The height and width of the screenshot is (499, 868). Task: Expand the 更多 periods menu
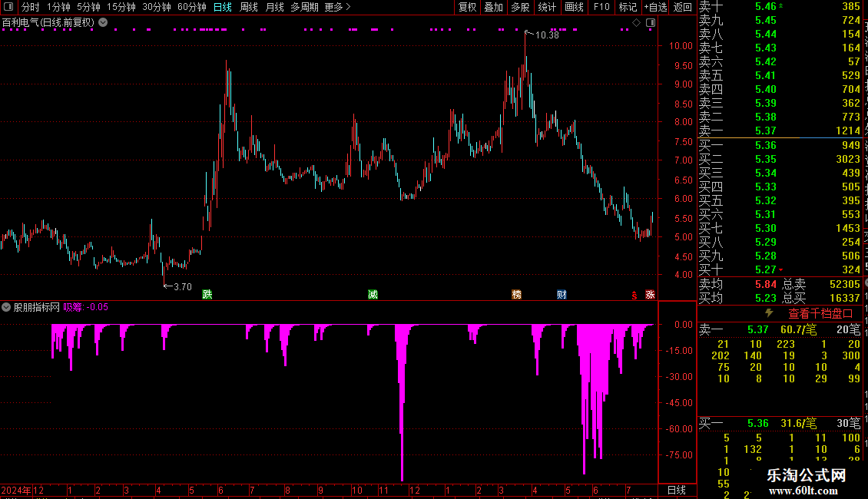point(338,7)
